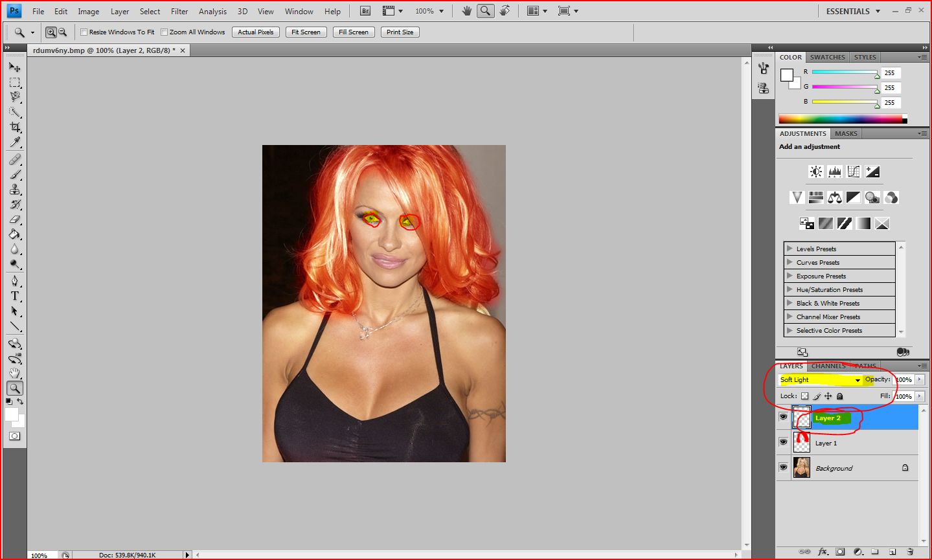Add a Color Balance adjustment
Viewport: 932px width, 560px height.
(x=835, y=197)
